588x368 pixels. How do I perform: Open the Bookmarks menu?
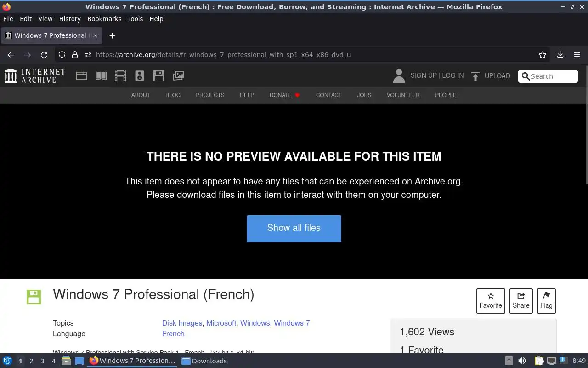(104, 19)
